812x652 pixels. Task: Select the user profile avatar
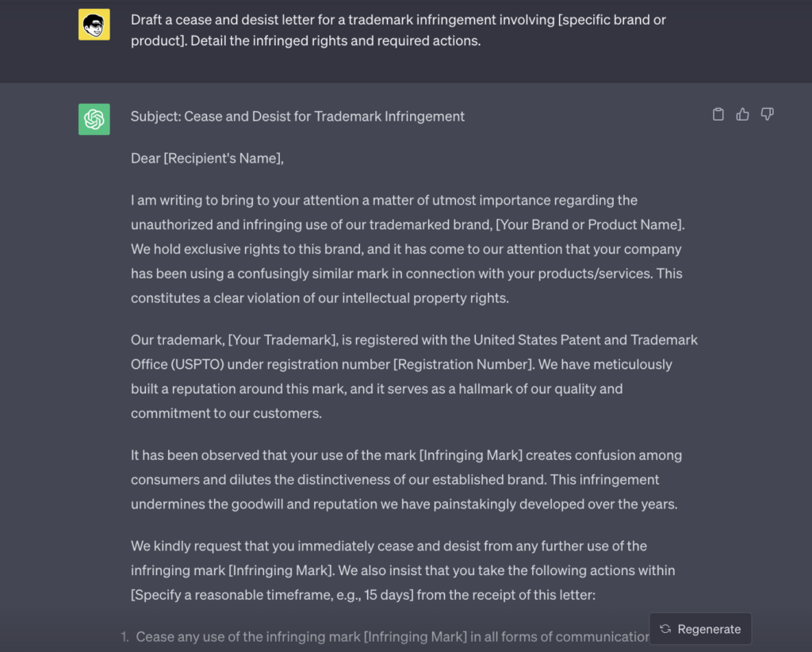[x=94, y=24]
